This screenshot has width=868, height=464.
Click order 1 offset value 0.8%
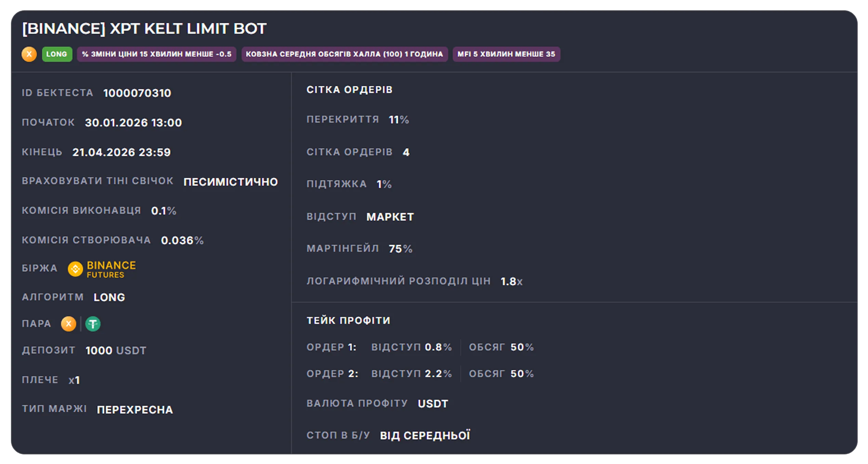438,347
